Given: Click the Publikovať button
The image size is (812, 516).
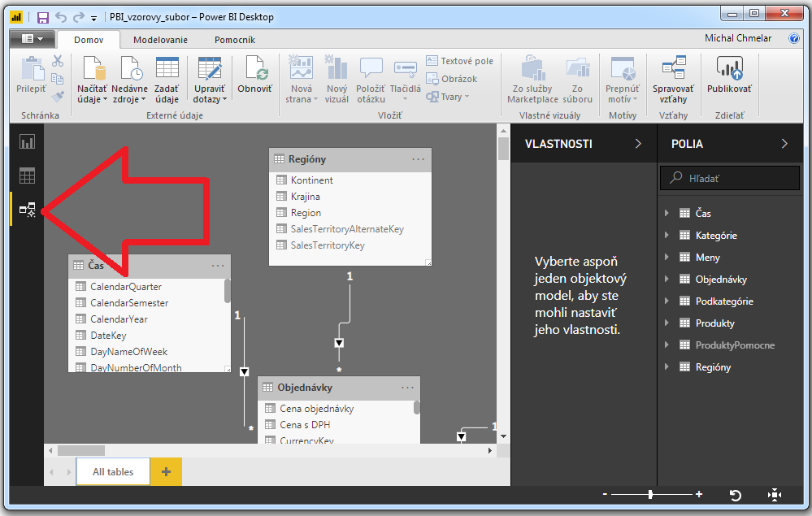Looking at the screenshot, I should click(729, 76).
